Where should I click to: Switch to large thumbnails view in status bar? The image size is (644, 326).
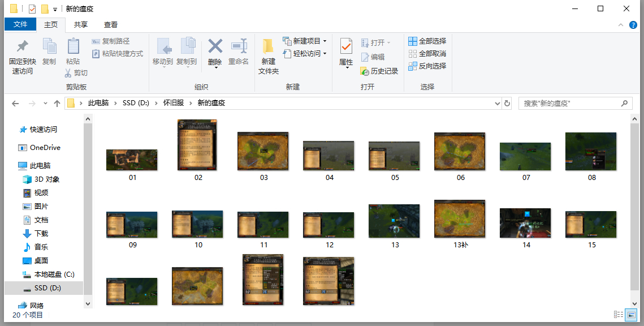click(x=630, y=315)
